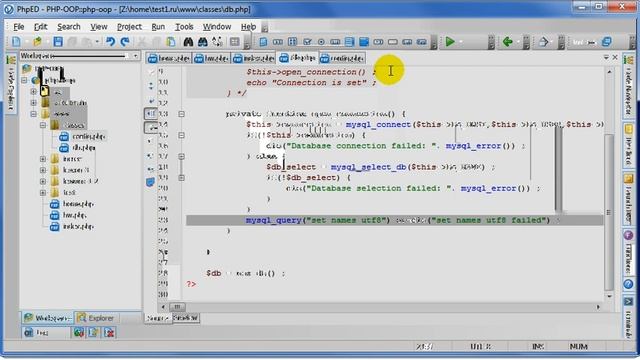The height and width of the screenshot is (360, 640).
Task: Save the file with the floppy disk icon
Action: (58, 42)
